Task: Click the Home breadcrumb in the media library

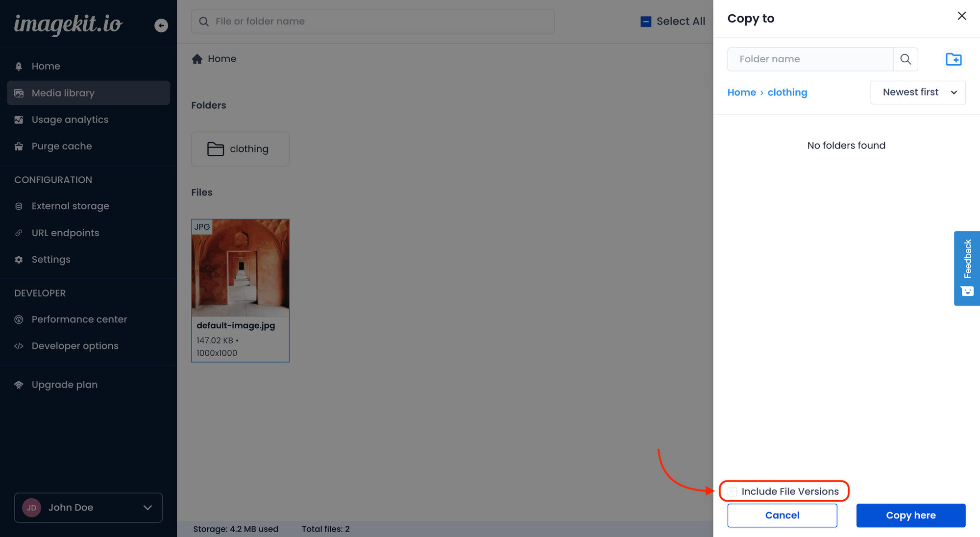Action: [222, 59]
